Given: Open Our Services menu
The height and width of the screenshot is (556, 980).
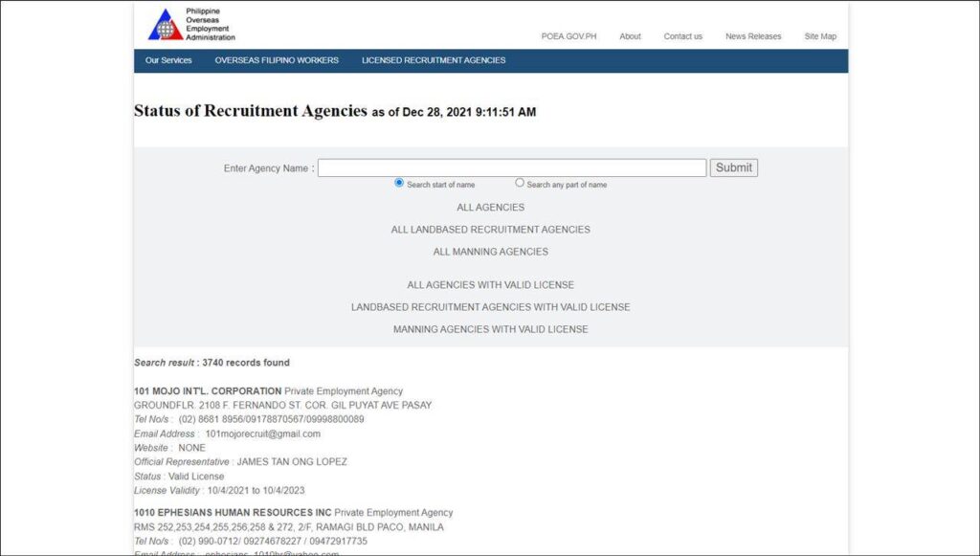Looking at the screenshot, I should point(168,60).
